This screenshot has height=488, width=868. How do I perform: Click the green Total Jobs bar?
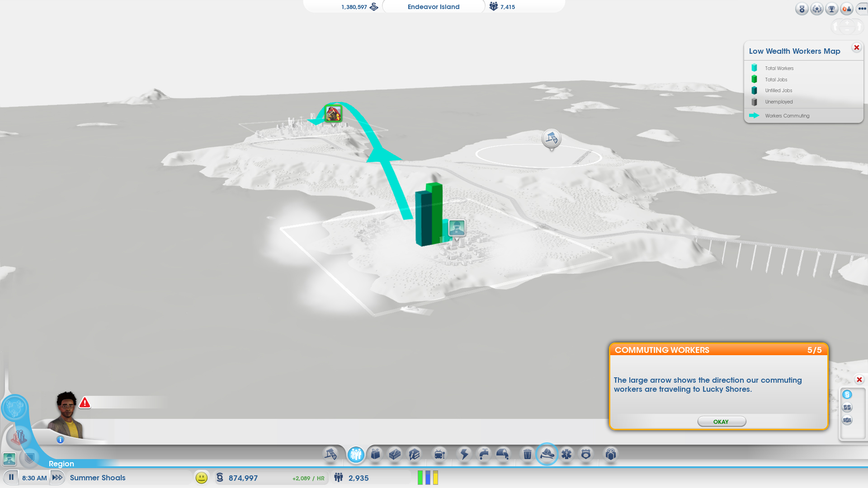click(436, 212)
